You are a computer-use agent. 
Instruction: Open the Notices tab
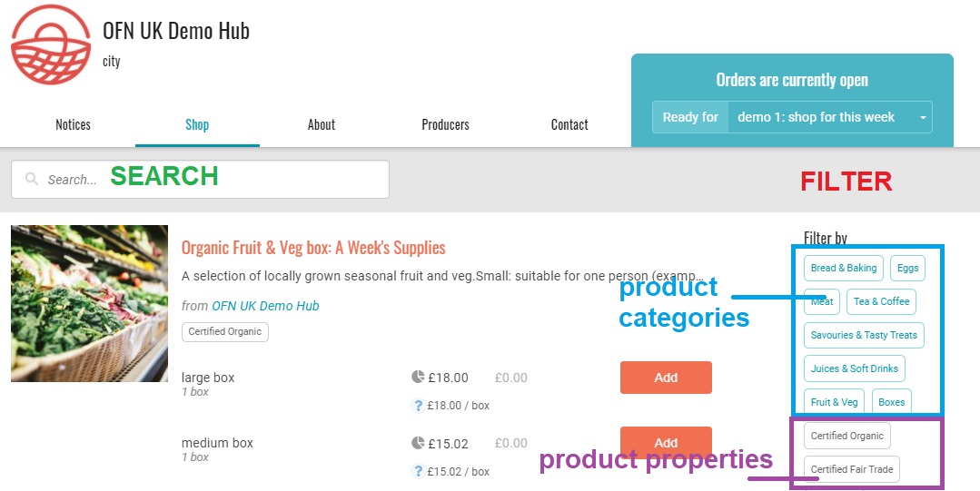coord(73,124)
